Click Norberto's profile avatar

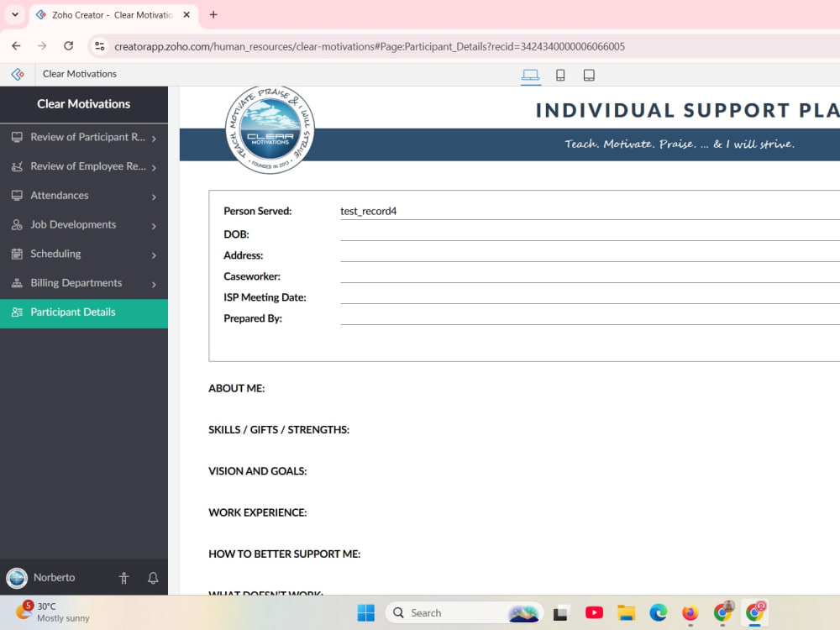[x=17, y=578]
